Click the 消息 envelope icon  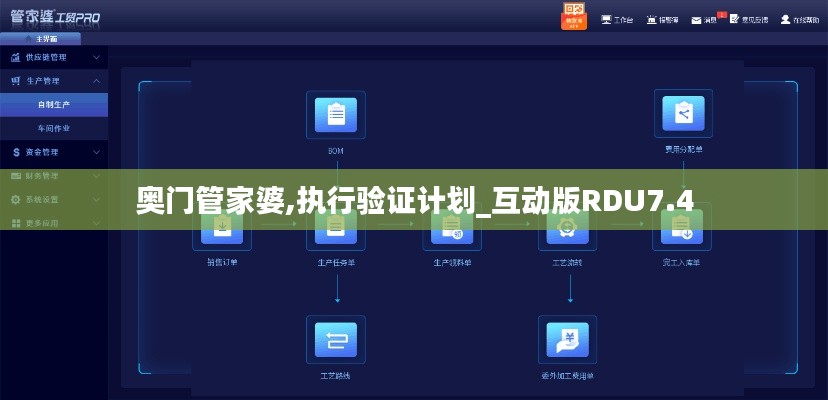tap(697, 20)
